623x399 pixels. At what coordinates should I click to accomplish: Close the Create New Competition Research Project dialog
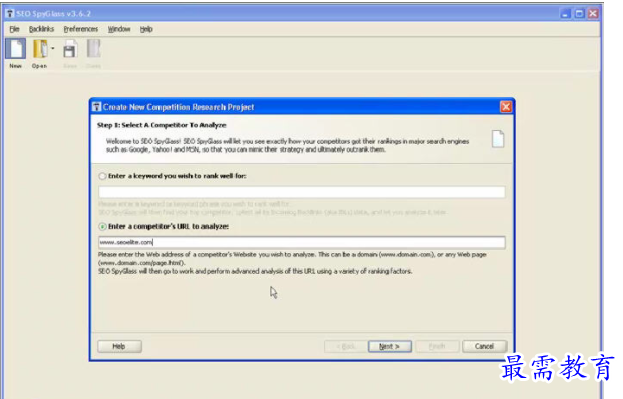click(x=506, y=107)
